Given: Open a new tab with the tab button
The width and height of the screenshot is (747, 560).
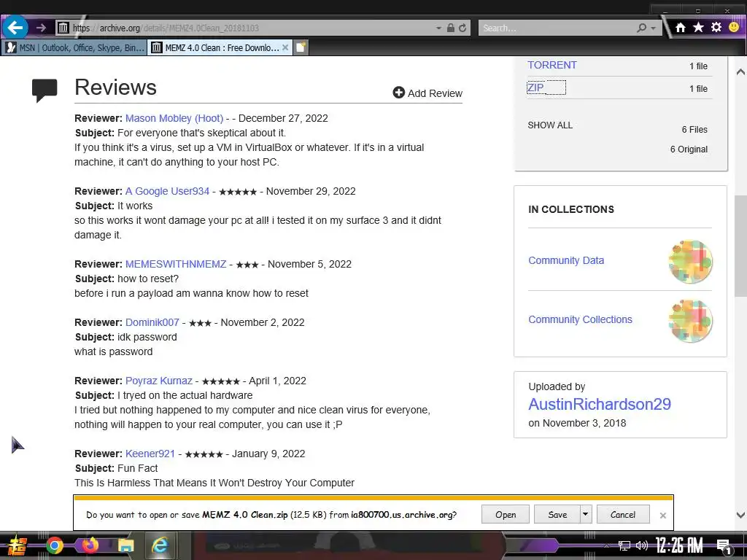Looking at the screenshot, I should (301, 47).
